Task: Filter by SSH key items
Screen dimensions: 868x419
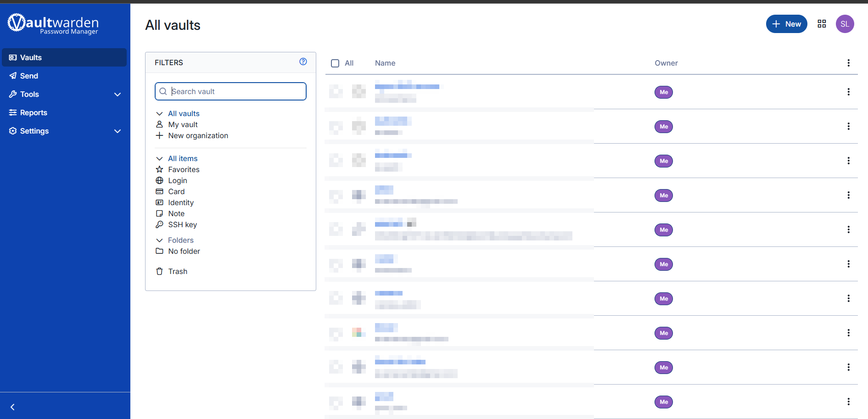Action: [x=182, y=224]
